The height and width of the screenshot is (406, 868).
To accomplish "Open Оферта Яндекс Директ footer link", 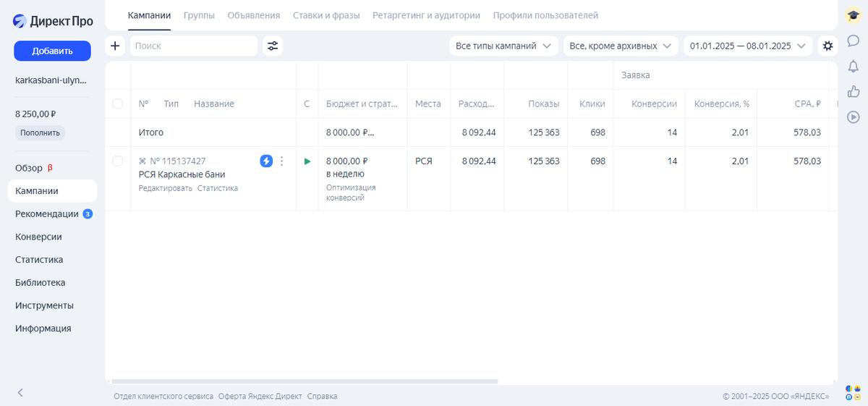I will [x=260, y=397].
